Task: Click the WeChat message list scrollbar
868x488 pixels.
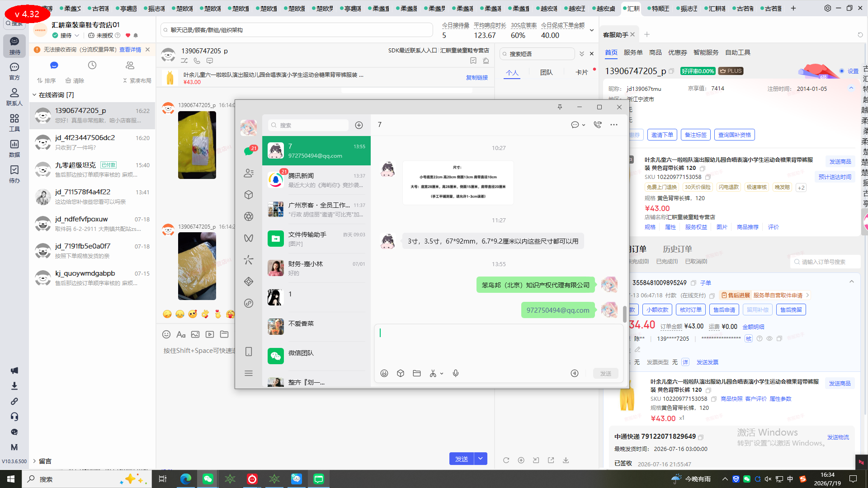Action: pos(624,314)
